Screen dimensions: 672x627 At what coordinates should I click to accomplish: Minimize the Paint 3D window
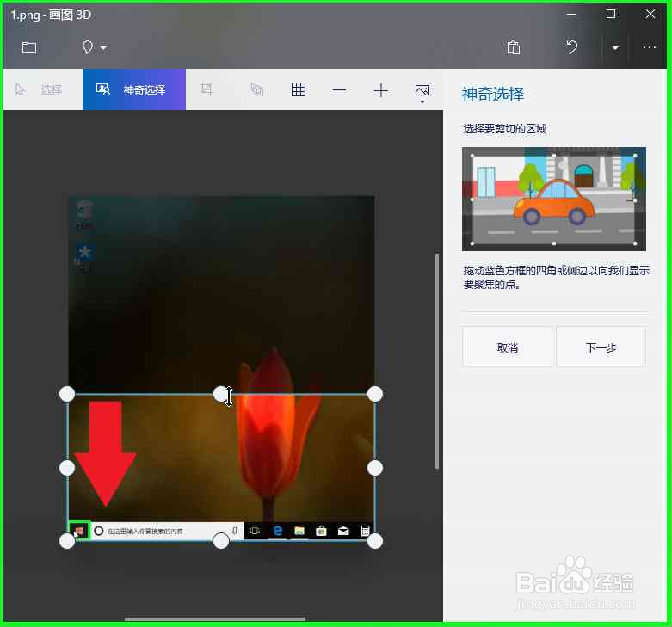pyautogui.click(x=570, y=15)
